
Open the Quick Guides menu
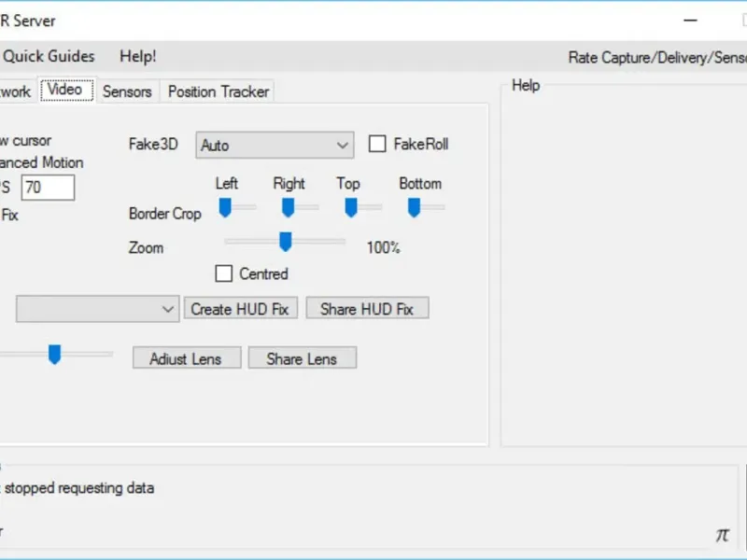[x=49, y=56]
